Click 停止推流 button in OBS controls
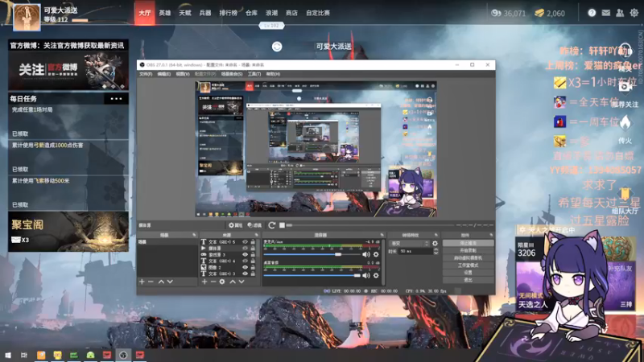This screenshot has width=644, height=362. pyautogui.click(x=468, y=244)
